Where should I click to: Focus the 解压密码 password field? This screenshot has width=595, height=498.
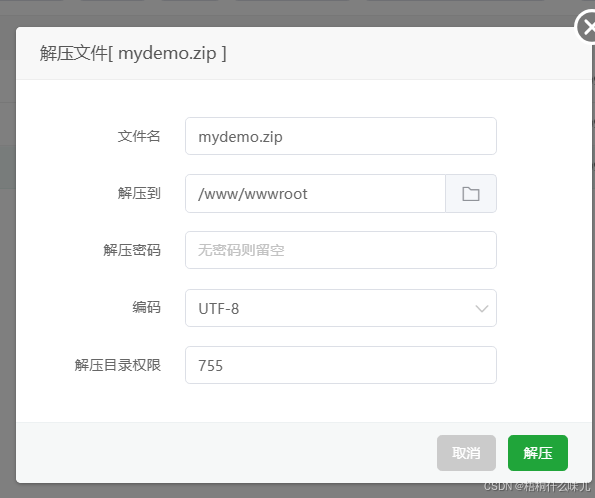[341, 250]
